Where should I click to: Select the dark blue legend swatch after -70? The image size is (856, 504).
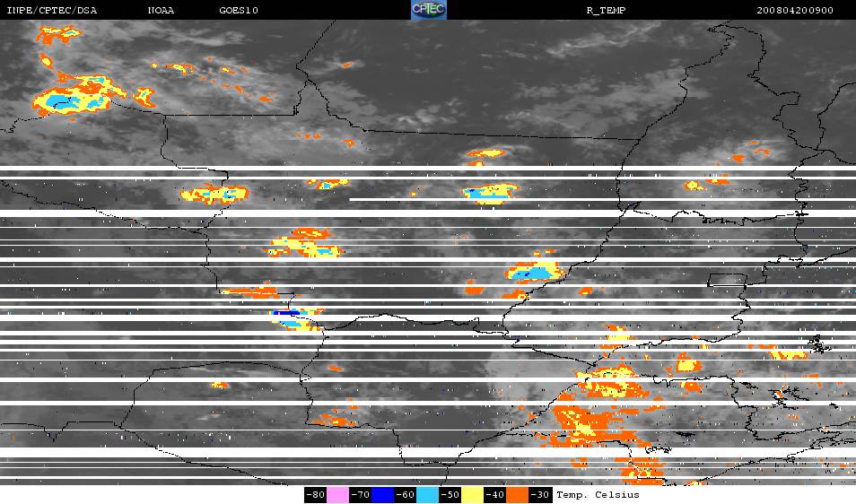[383, 495]
